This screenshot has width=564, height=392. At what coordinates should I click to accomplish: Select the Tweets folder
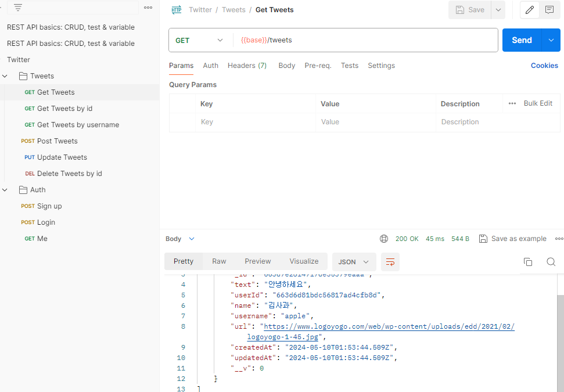[37, 76]
